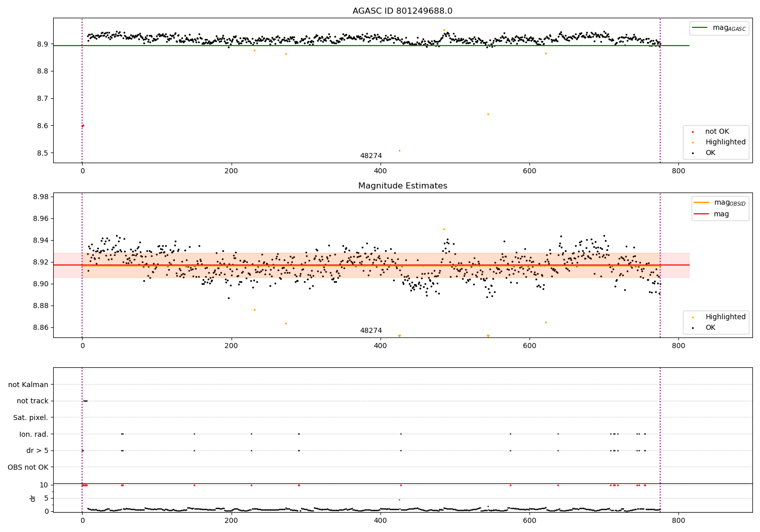Click the 'OBS not OK' row label
The image size is (760, 532).
tap(28, 467)
